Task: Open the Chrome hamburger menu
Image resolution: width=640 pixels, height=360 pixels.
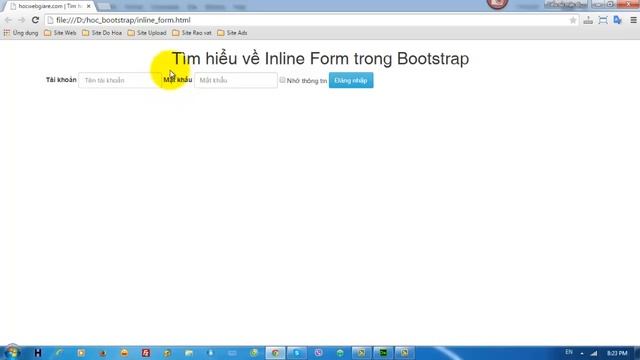Action: click(633, 20)
